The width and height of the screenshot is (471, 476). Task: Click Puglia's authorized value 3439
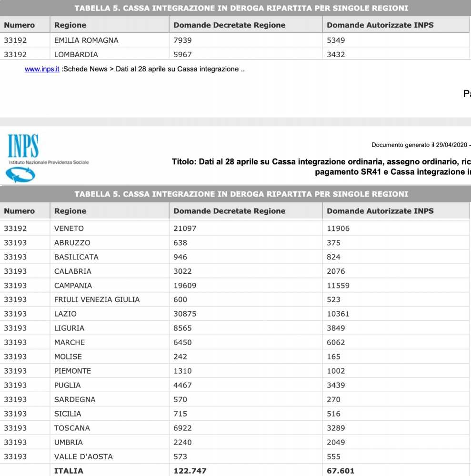click(x=336, y=385)
